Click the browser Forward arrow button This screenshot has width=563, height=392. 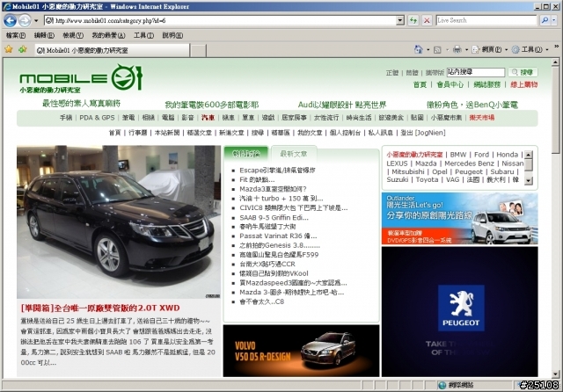click(25, 20)
